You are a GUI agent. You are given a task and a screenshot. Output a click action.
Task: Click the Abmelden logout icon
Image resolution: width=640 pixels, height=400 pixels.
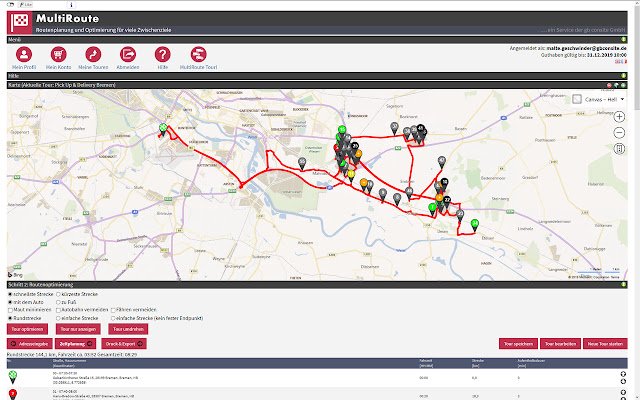coord(128,54)
